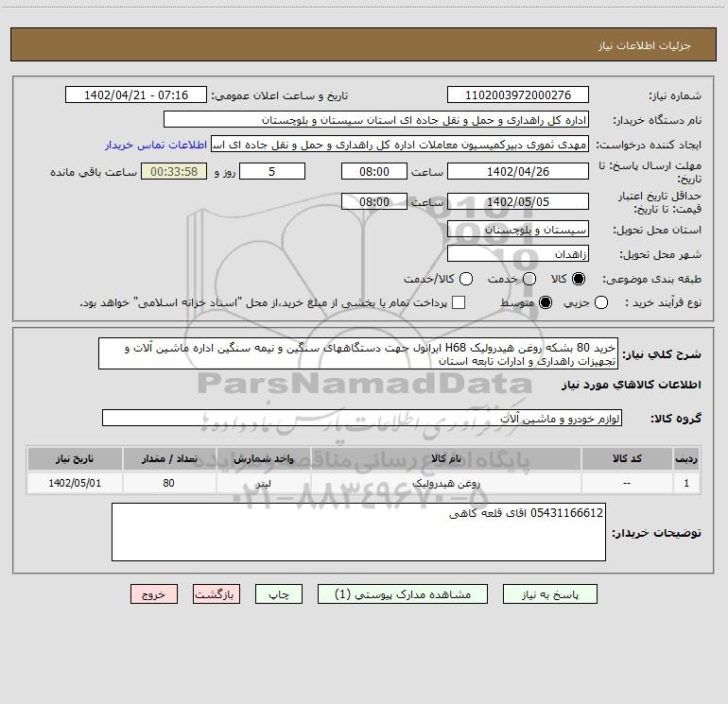This screenshot has height=704, width=728.
Task: Click province field سیستان و بلوچستان
Action: click(518, 230)
